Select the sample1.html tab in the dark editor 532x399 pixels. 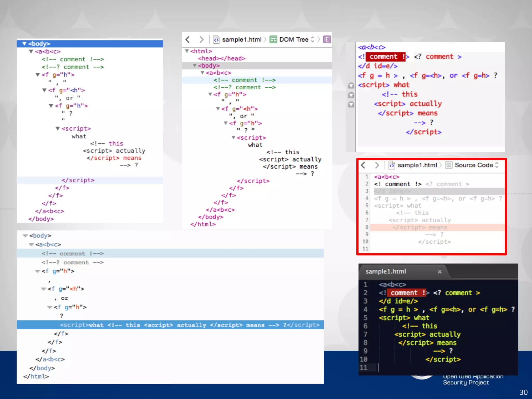[386, 271]
